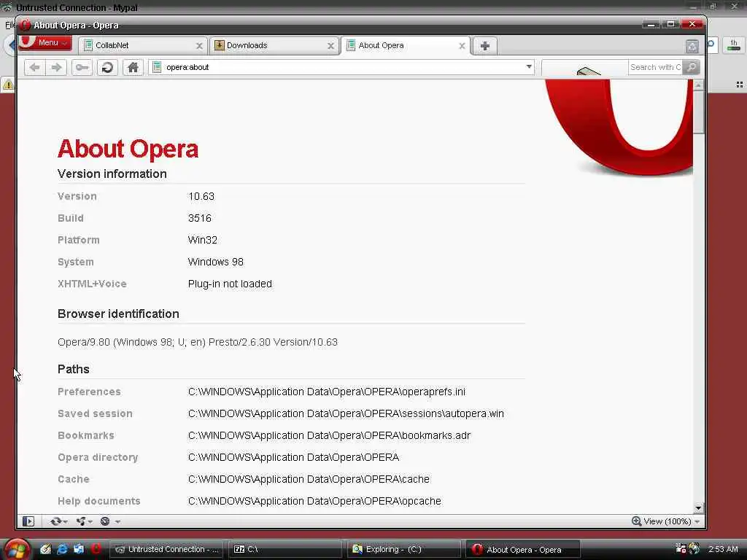Image resolution: width=747 pixels, height=560 pixels.
Task: Click the Opera/9.80 user agent string
Action: click(198, 342)
